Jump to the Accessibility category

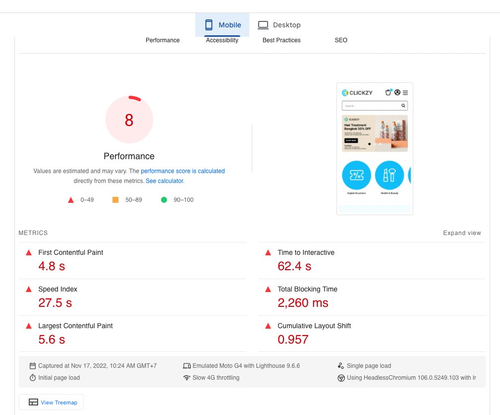(222, 40)
